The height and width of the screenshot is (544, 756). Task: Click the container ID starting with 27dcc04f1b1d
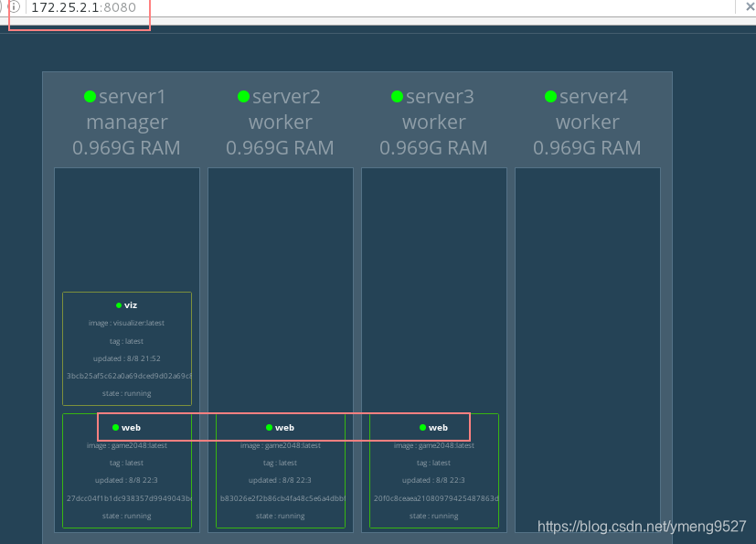pos(129,498)
